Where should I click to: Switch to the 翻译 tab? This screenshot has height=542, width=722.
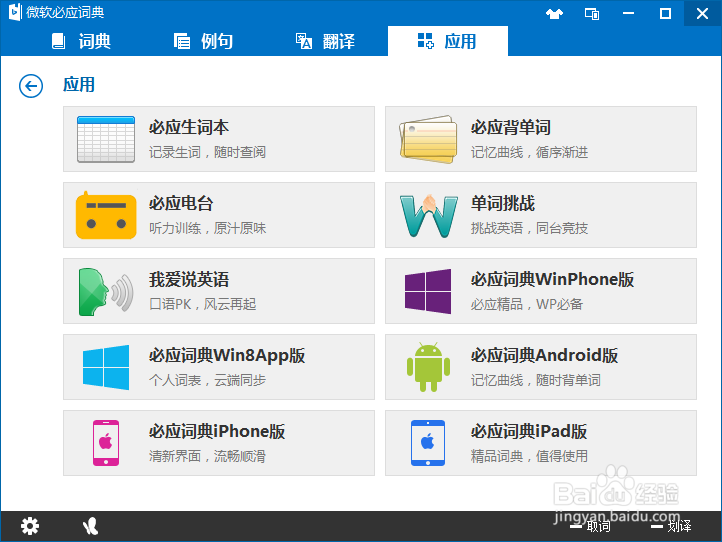(325, 41)
